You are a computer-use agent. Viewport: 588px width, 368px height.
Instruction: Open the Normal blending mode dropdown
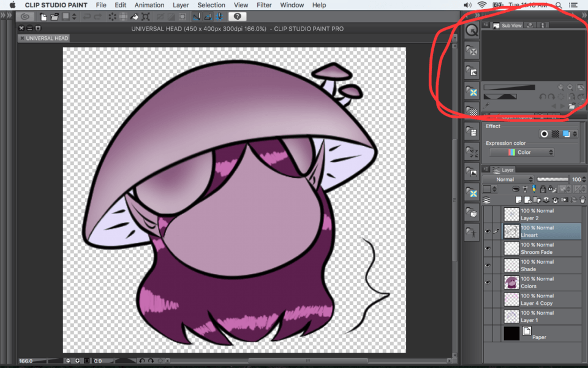(507, 179)
